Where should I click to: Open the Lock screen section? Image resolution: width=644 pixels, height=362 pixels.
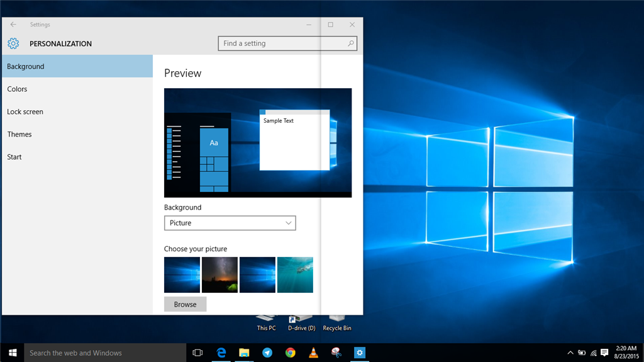tap(77, 111)
